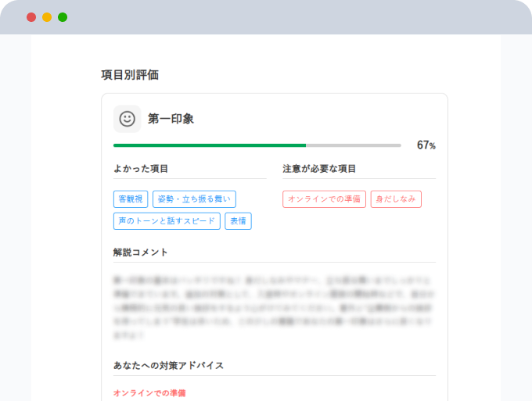Click the 67% score label

coord(426,145)
